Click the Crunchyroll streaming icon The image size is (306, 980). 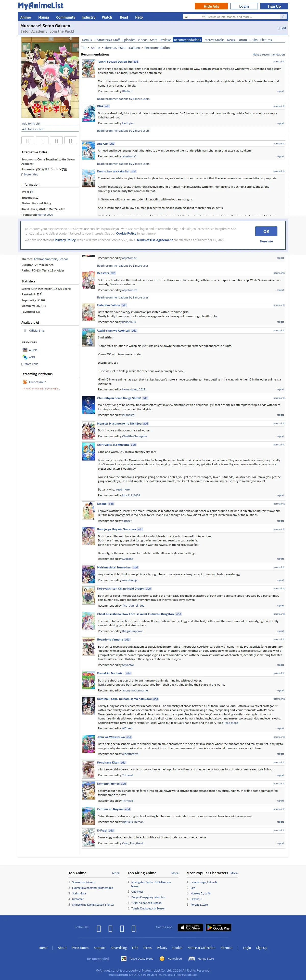[25, 382]
